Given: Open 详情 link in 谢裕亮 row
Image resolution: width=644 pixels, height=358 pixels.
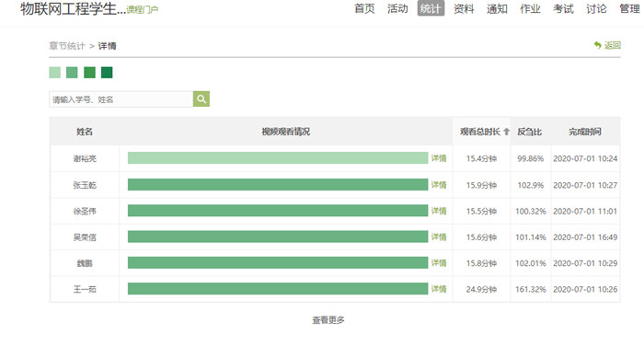Looking at the screenshot, I should [x=439, y=158].
